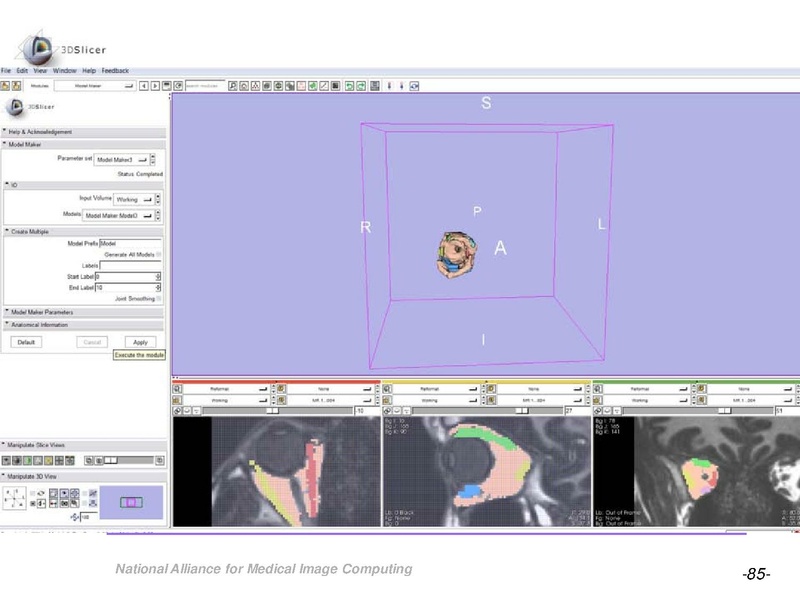Click the End Label spinner field
800x600 pixels.
click(x=128, y=288)
